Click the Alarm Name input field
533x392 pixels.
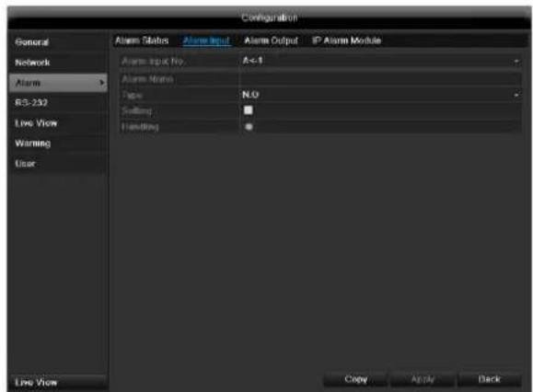pyautogui.click(x=380, y=79)
